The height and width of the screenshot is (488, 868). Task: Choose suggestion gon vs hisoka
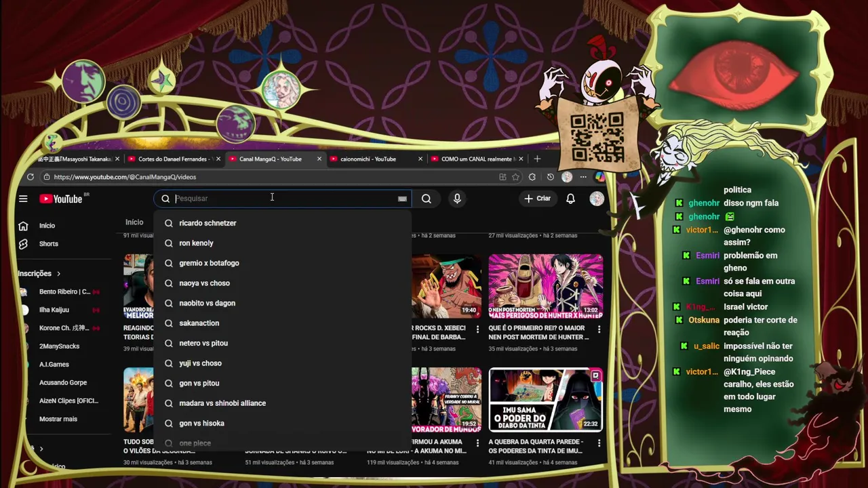pos(283,423)
